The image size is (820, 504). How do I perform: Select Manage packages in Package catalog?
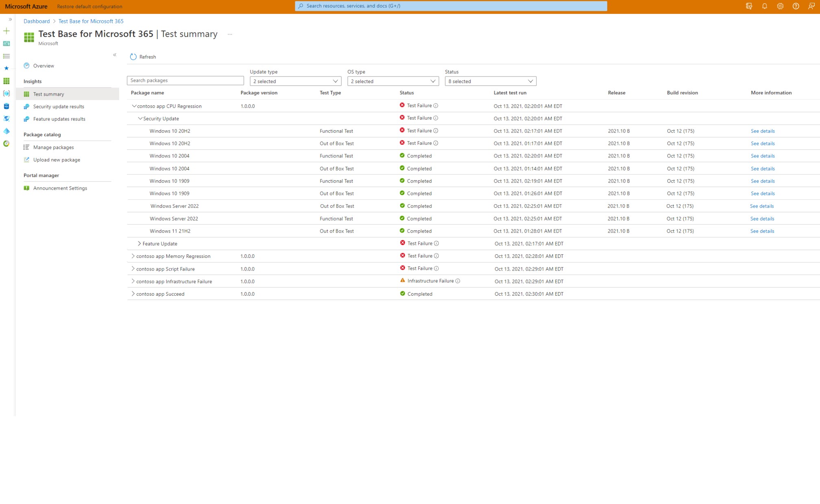53,147
